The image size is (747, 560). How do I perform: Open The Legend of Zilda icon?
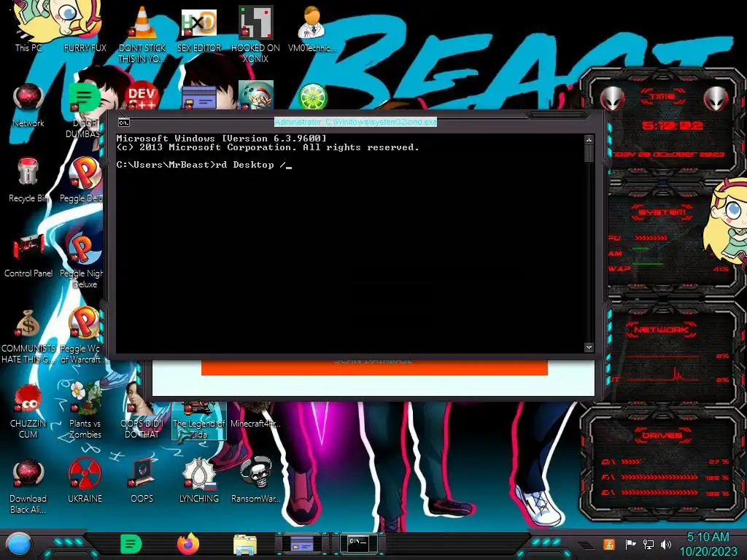(x=198, y=420)
